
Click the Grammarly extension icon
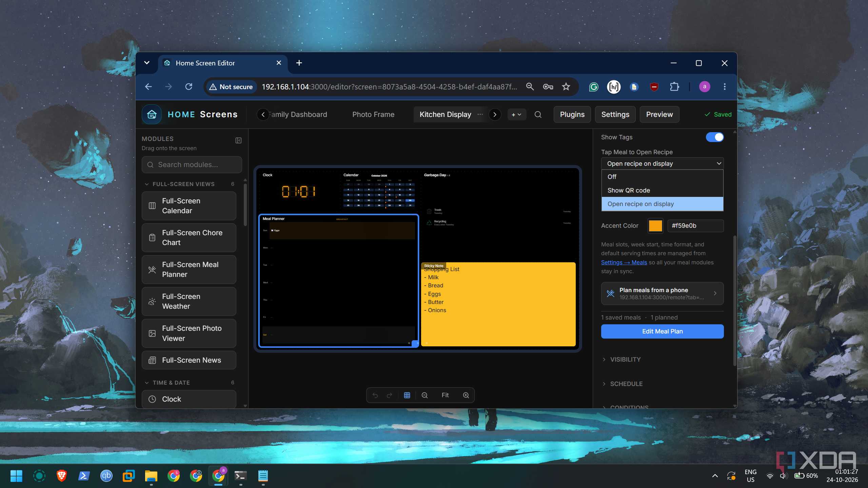click(593, 87)
